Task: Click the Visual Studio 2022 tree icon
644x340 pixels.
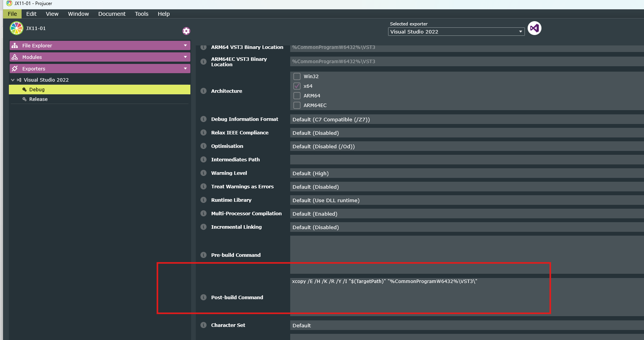Action: 19,80
